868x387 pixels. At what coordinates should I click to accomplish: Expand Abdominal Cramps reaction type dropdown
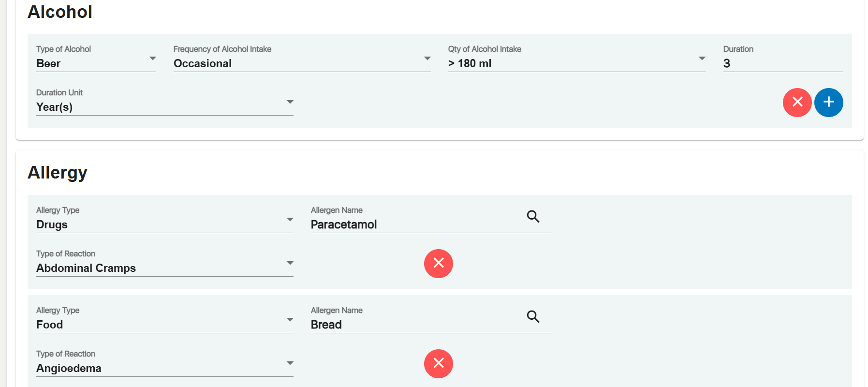coord(290,263)
